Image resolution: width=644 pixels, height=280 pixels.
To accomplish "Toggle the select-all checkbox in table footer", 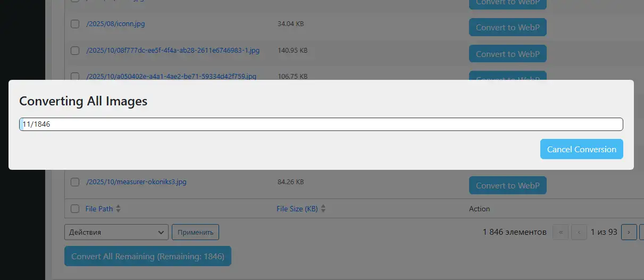I will (75, 209).
